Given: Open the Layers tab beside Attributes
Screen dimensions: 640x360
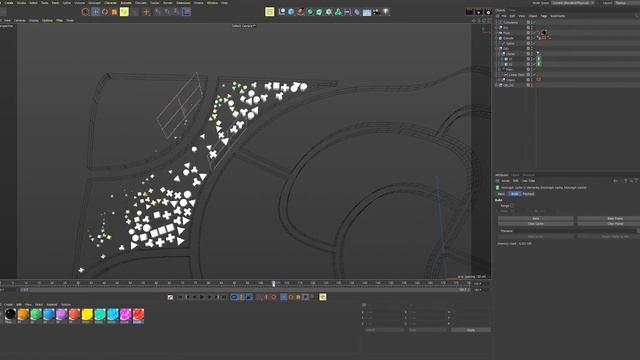Looking at the screenshot, I should (515, 175).
